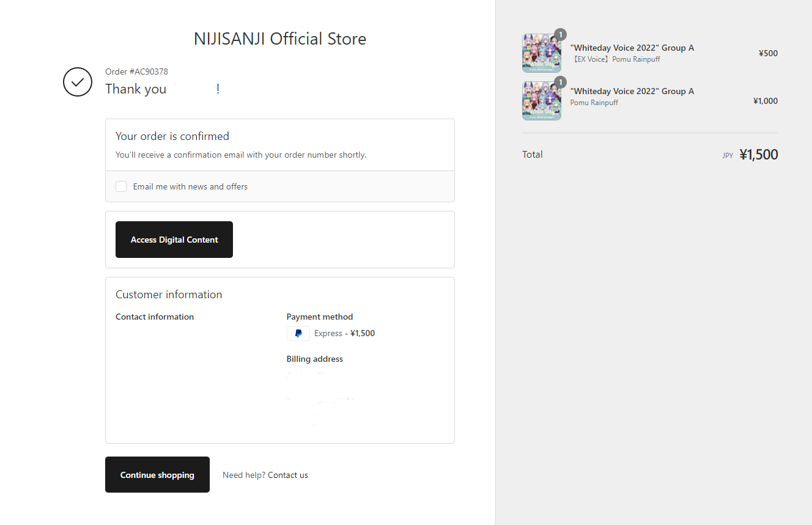Click the Payment method label
The height and width of the screenshot is (525, 812).
(x=320, y=317)
